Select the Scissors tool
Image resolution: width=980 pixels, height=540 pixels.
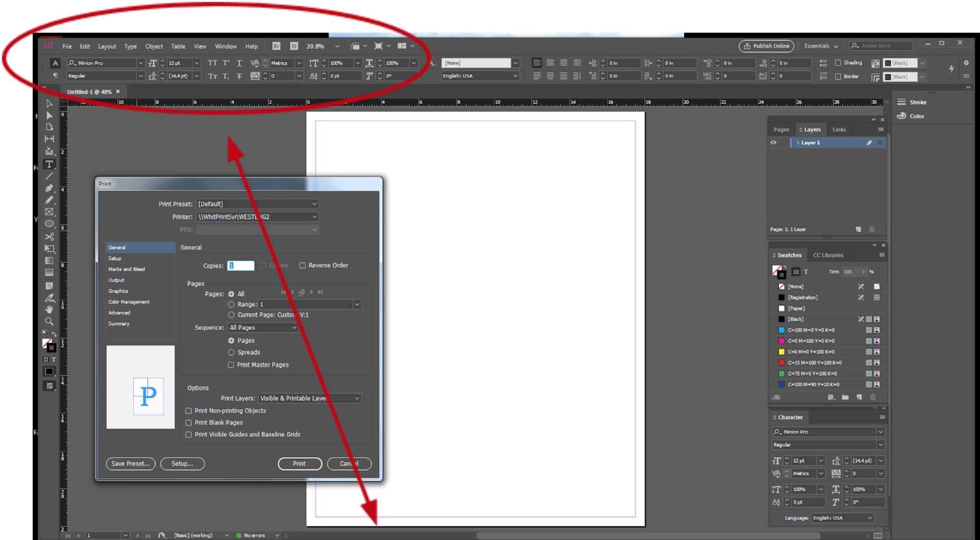(x=49, y=236)
